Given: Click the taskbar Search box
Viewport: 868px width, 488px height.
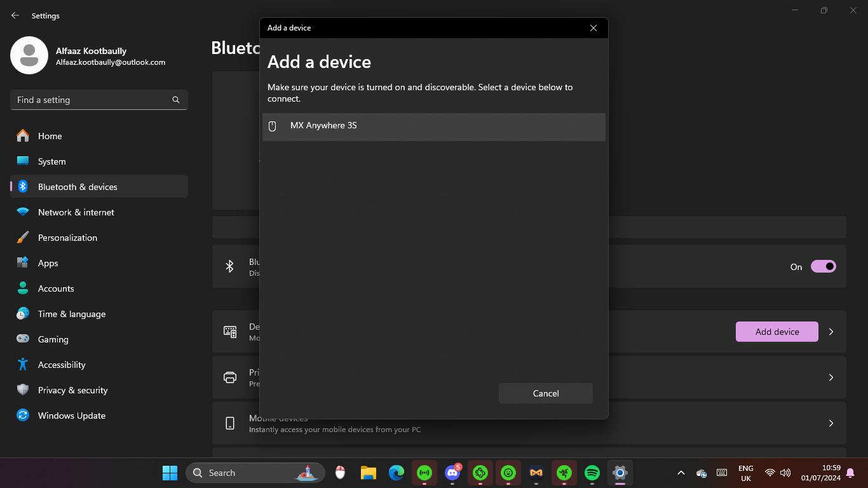Looking at the screenshot, I should [x=255, y=473].
